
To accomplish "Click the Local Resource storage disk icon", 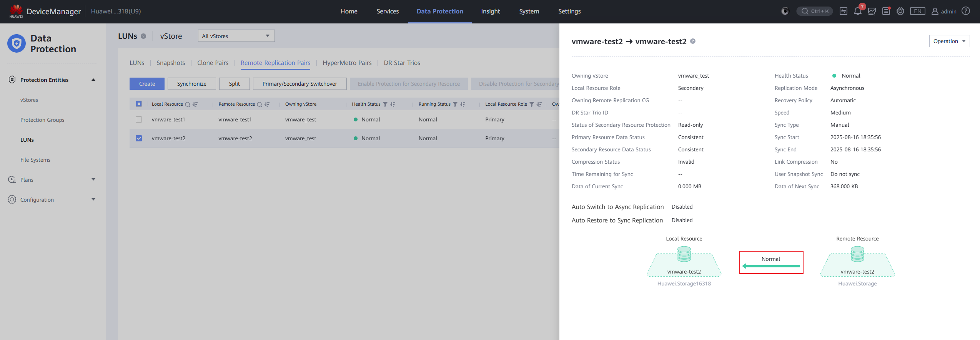I will click(x=684, y=254).
